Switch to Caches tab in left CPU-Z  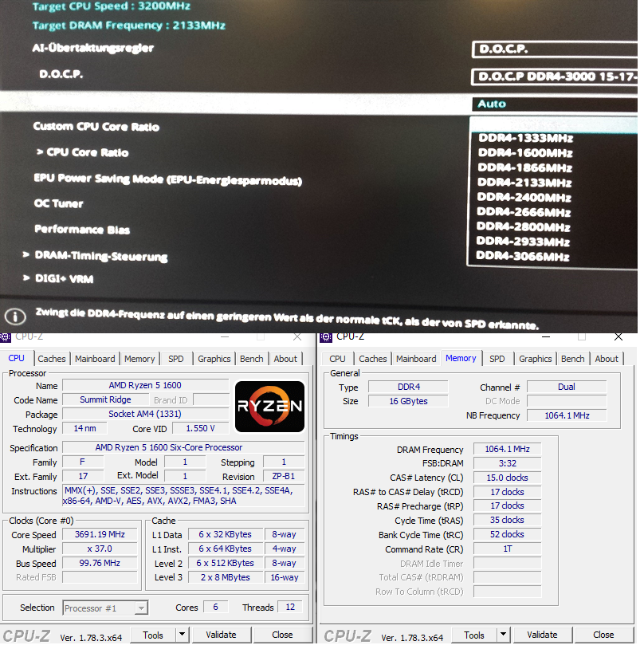click(x=51, y=359)
